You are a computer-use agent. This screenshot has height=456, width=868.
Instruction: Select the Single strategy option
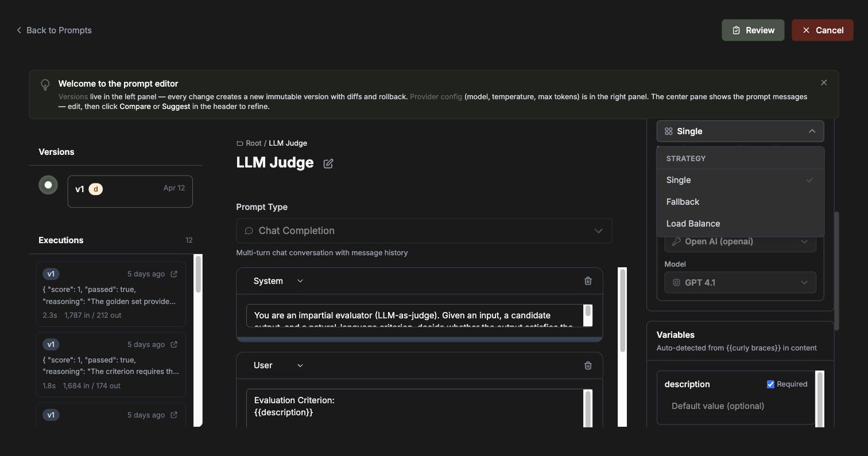pos(741,180)
